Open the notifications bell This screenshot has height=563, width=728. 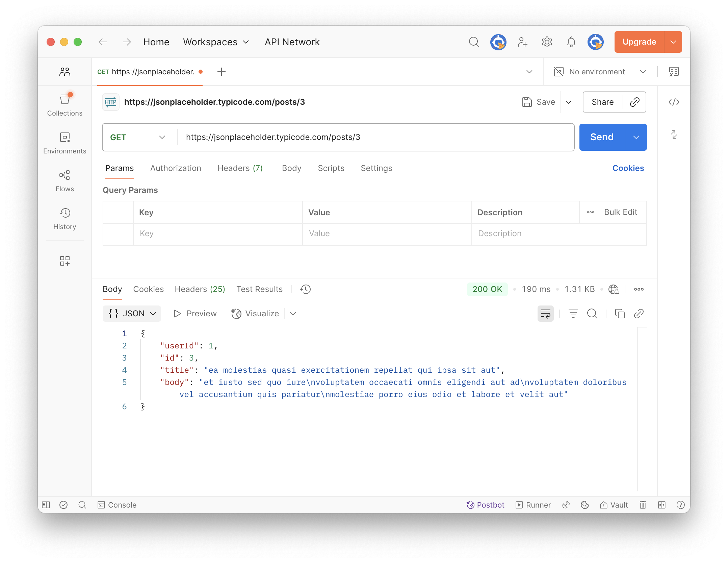(571, 42)
